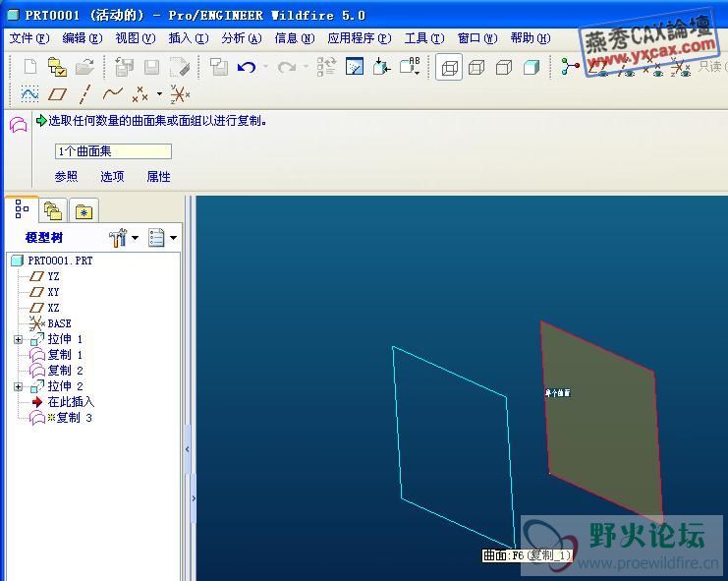Select 在此插入 marker in tree
The height and width of the screenshot is (581, 728).
coord(63,402)
